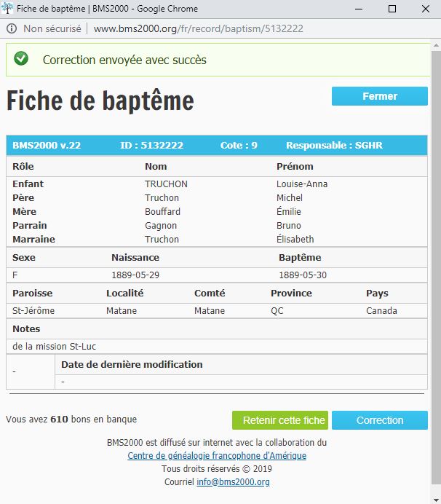This screenshot has width=441, height=504.
Task: Select the baptism date '1889-05-30'
Action: coord(303,275)
